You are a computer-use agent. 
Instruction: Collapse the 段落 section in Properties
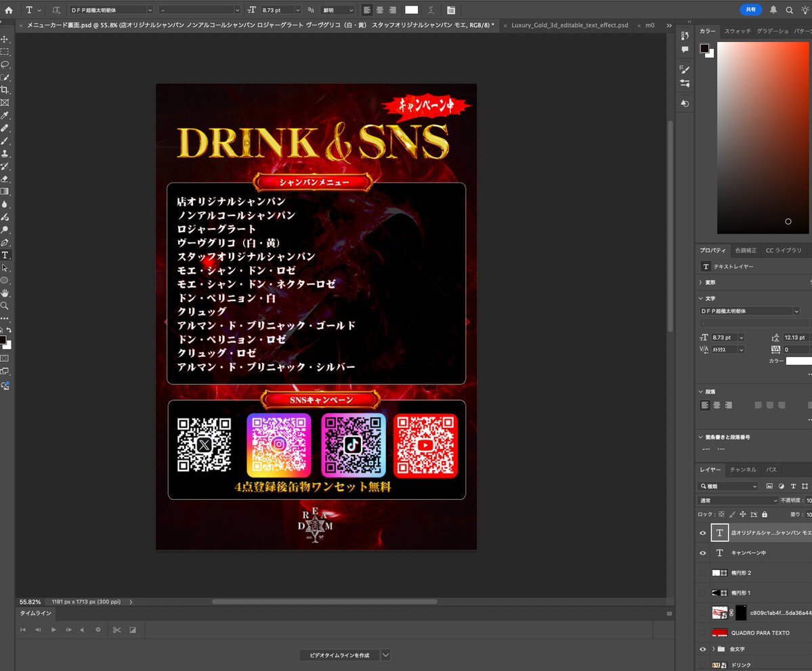pos(701,391)
